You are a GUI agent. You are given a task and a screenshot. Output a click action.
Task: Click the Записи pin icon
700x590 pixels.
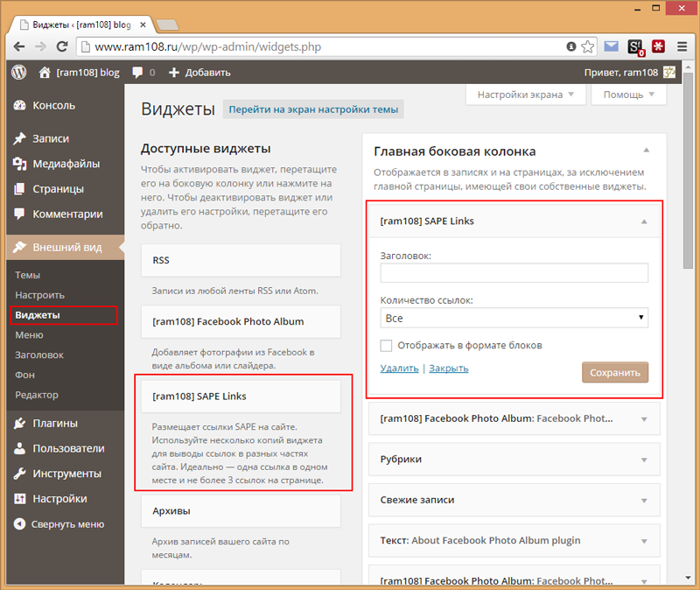[x=19, y=138]
